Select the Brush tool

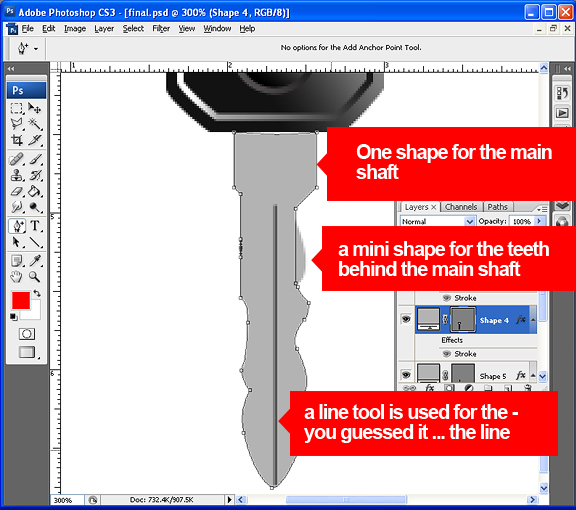(35, 159)
